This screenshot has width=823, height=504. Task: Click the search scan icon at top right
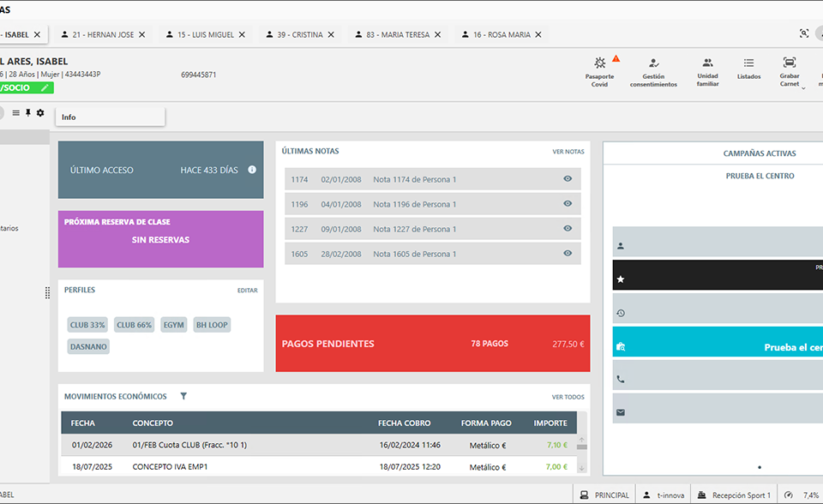tap(803, 34)
